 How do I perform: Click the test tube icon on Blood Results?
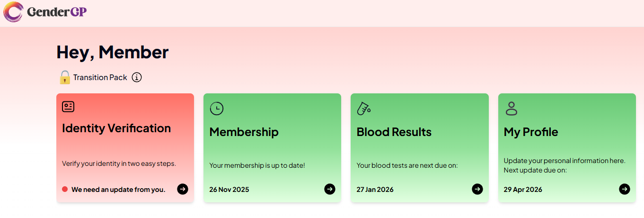[x=363, y=109]
